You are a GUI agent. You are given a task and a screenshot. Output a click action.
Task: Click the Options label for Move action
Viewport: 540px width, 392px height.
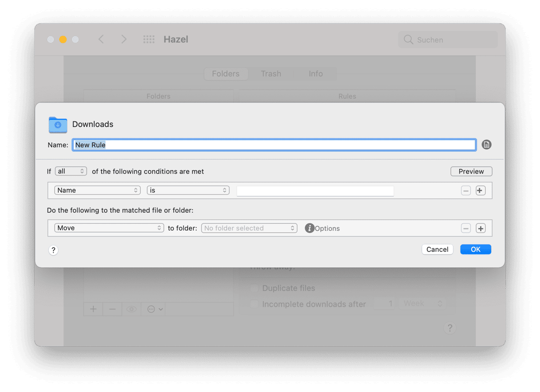tap(327, 229)
